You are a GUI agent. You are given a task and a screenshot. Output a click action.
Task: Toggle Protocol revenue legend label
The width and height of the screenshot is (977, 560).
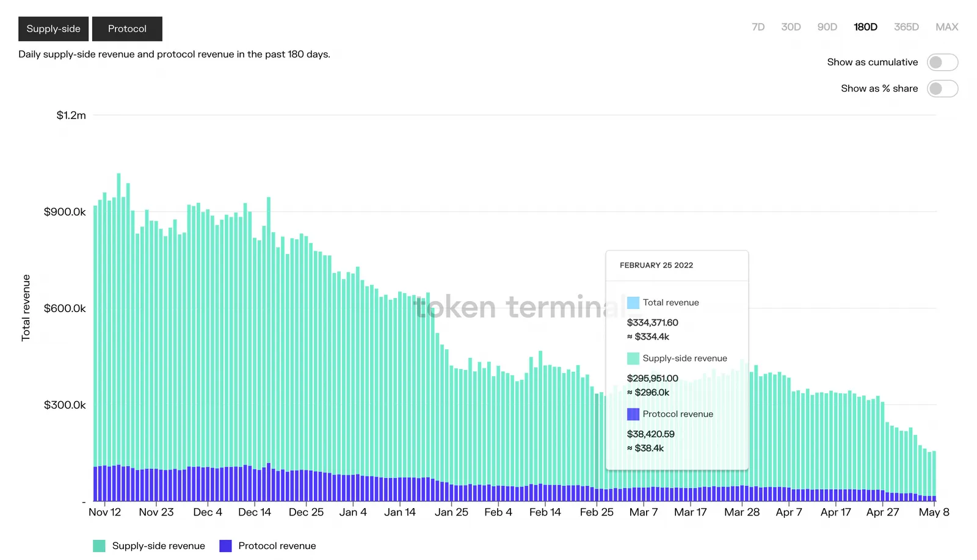click(x=277, y=546)
